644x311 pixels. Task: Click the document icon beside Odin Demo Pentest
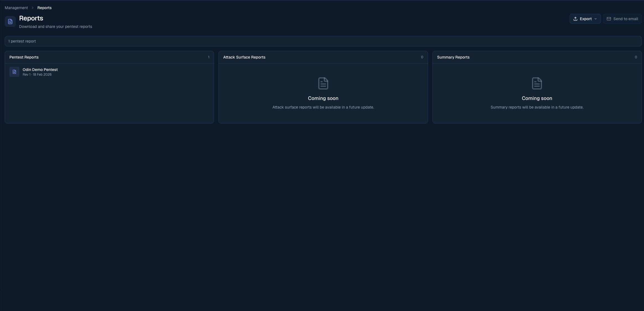(14, 72)
